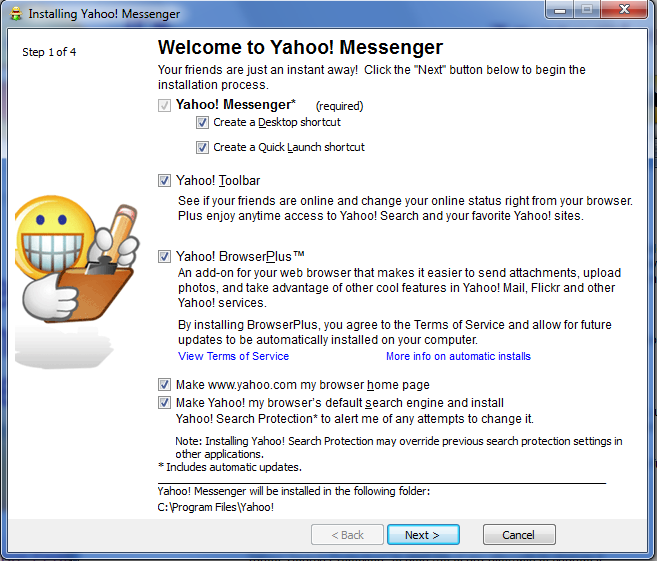
Task: Click the Search Protection note paragraph
Action: 398,447
